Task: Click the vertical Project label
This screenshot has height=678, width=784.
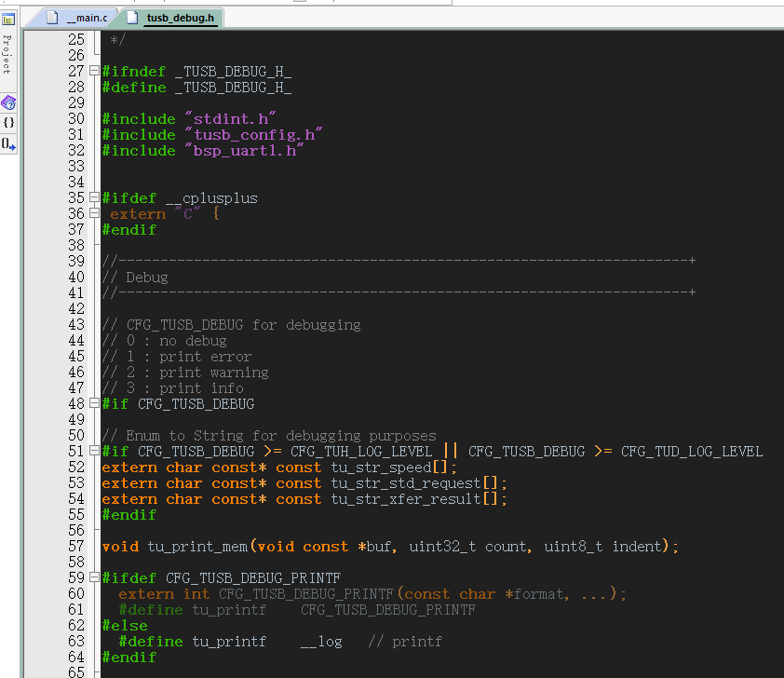Action: 7,54
